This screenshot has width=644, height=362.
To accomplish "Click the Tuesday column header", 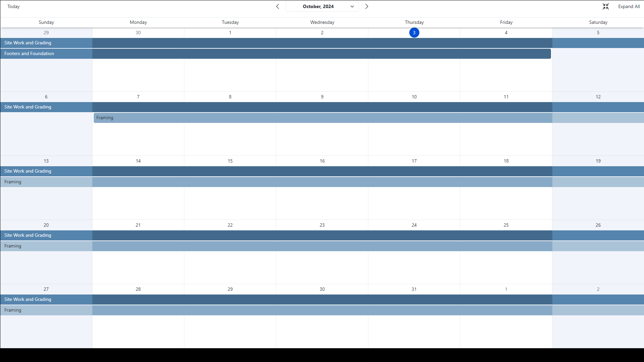I will [x=230, y=22].
